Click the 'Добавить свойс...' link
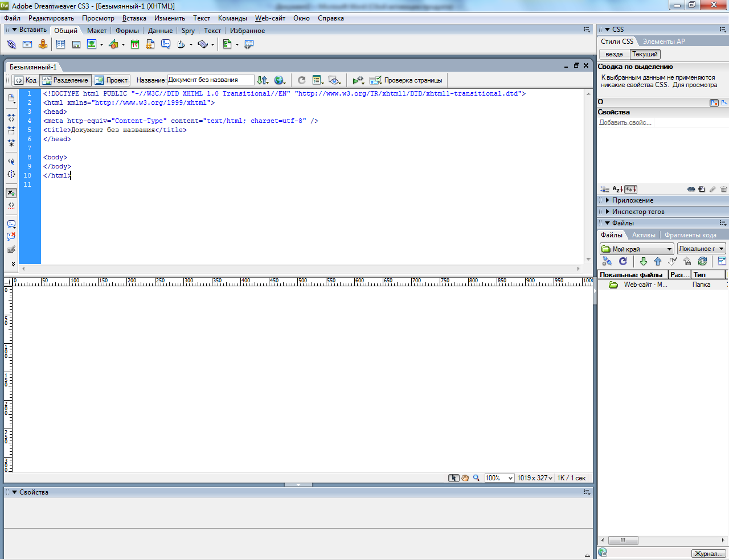This screenshot has height=560, width=729. point(625,122)
